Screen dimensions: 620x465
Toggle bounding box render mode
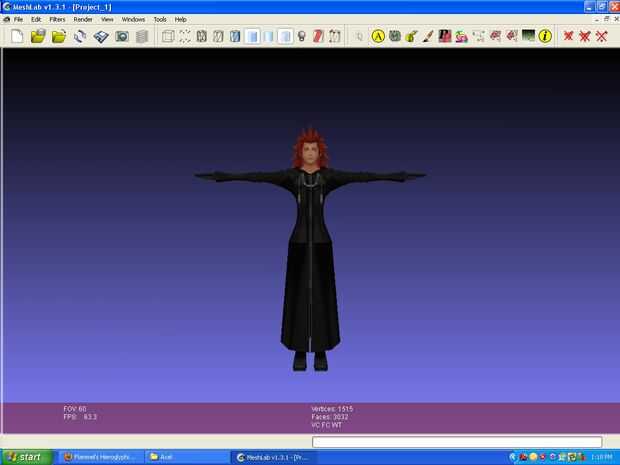point(168,36)
